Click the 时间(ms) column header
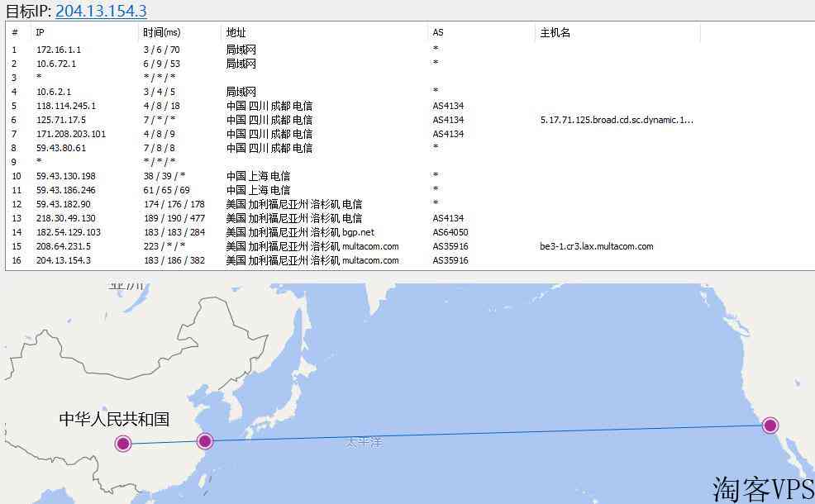815x504 pixels. (161, 33)
